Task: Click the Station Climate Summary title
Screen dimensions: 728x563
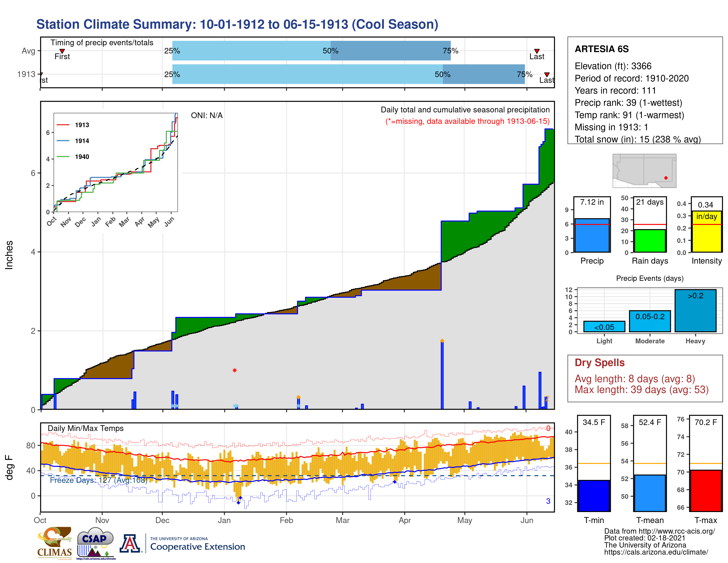Action: click(237, 24)
